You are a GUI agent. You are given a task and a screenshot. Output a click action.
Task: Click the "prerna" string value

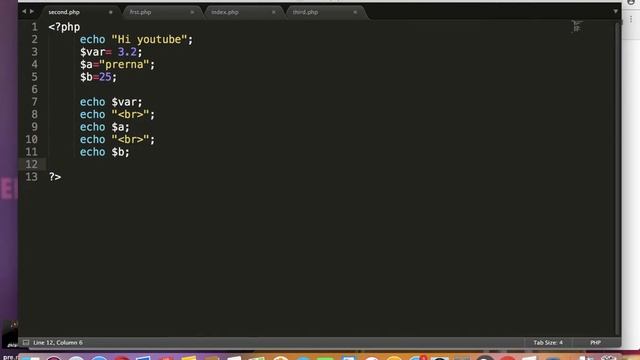[x=124, y=65]
